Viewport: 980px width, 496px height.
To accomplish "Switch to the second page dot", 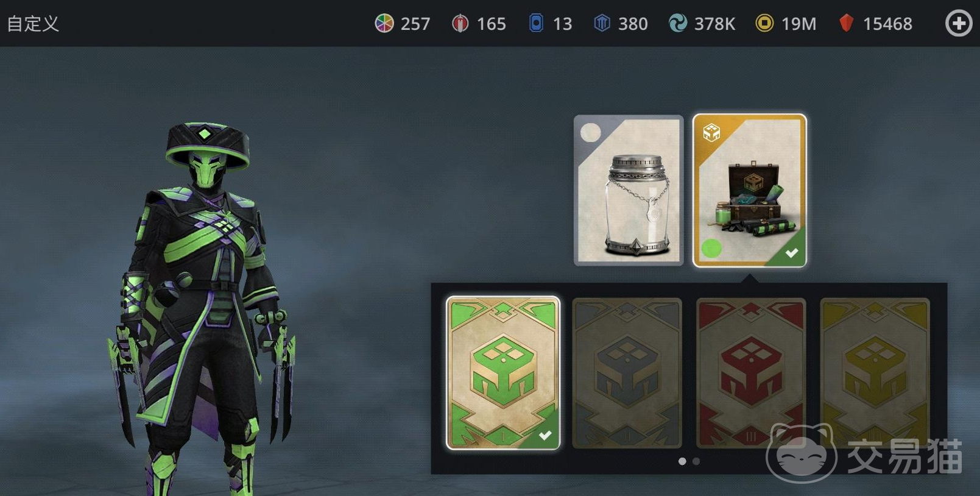I will [x=696, y=461].
